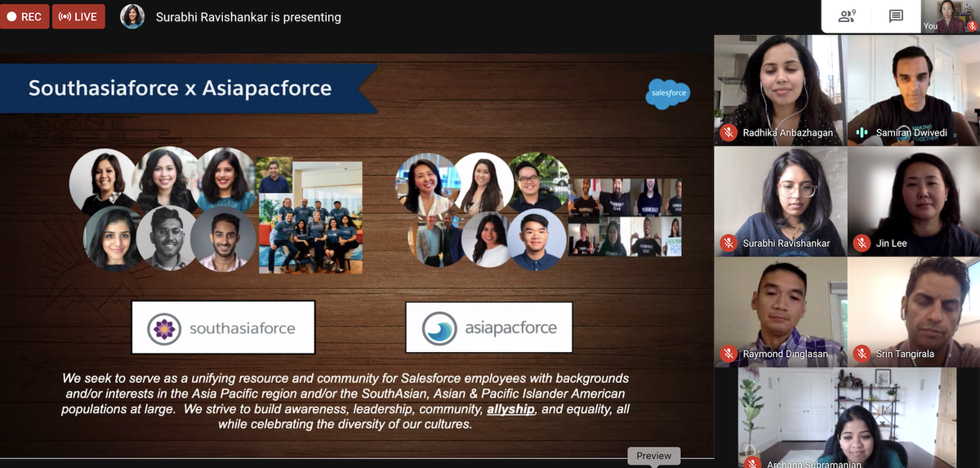980x468 pixels.
Task: Click Samiran Dwivedi's speaking audio indicator
Action: click(x=862, y=132)
